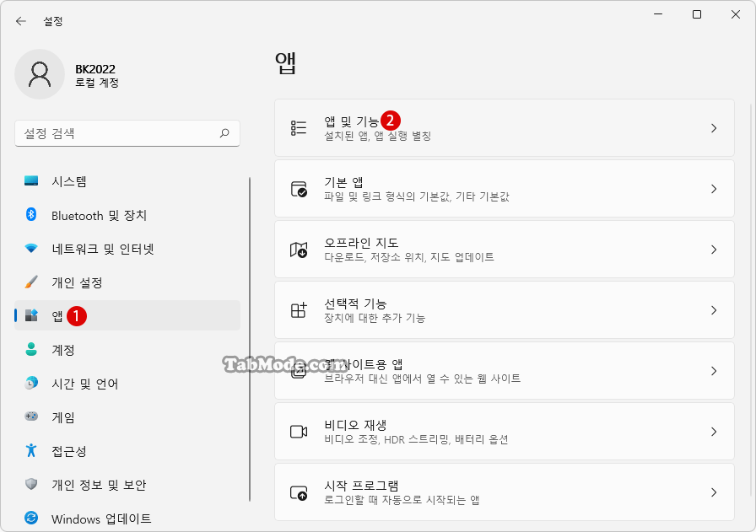Click the Bluetooth icon in sidebar

pyautogui.click(x=31, y=214)
